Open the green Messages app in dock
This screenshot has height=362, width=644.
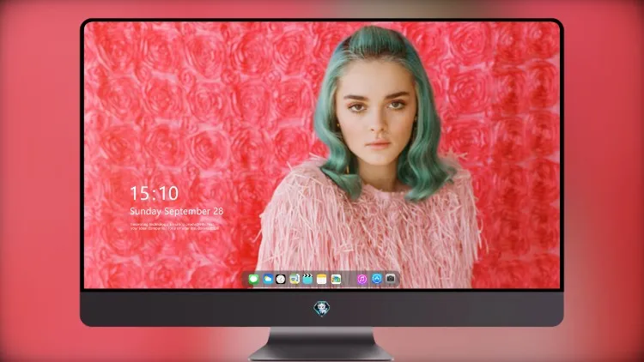pyautogui.click(x=254, y=280)
